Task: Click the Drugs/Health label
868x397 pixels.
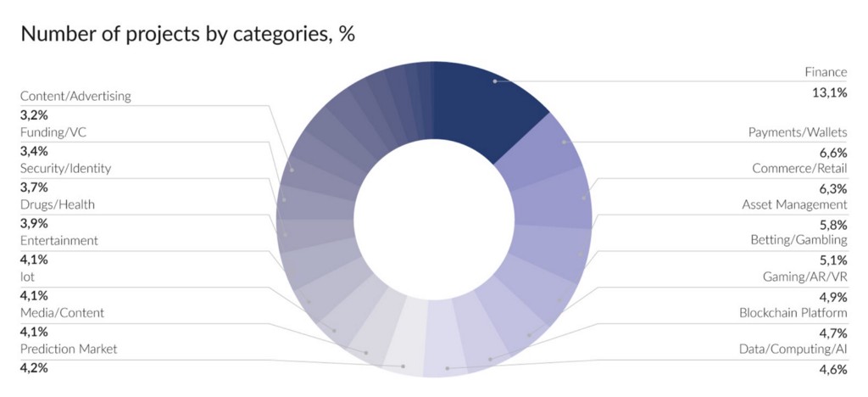Action: tap(58, 204)
